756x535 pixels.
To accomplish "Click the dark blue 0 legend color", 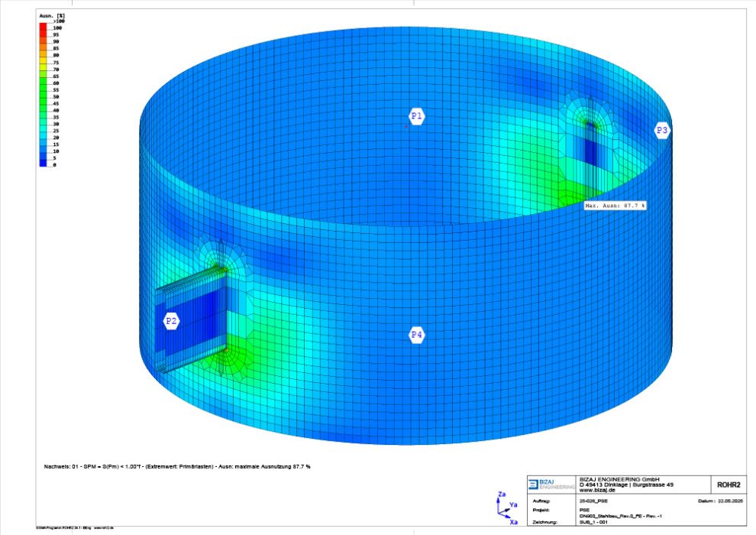I will [44, 163].
